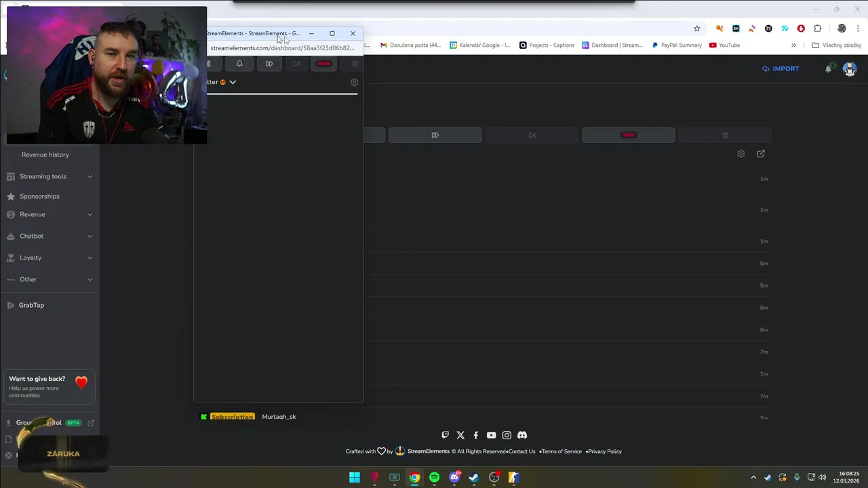Image resolution: width=868 pixels, height=488 pixels.
Task: Open Sponsorships in the sidebar
Action: pyautogui.click(x=39, y=197)
